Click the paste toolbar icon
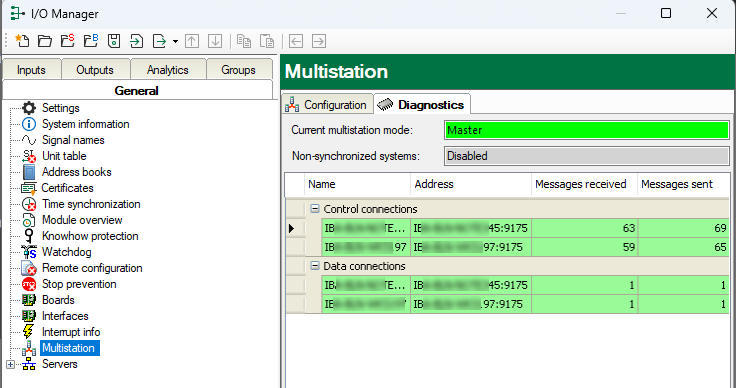Image resolution: width=736 pixels, height=388 pixels. point(267,41)
